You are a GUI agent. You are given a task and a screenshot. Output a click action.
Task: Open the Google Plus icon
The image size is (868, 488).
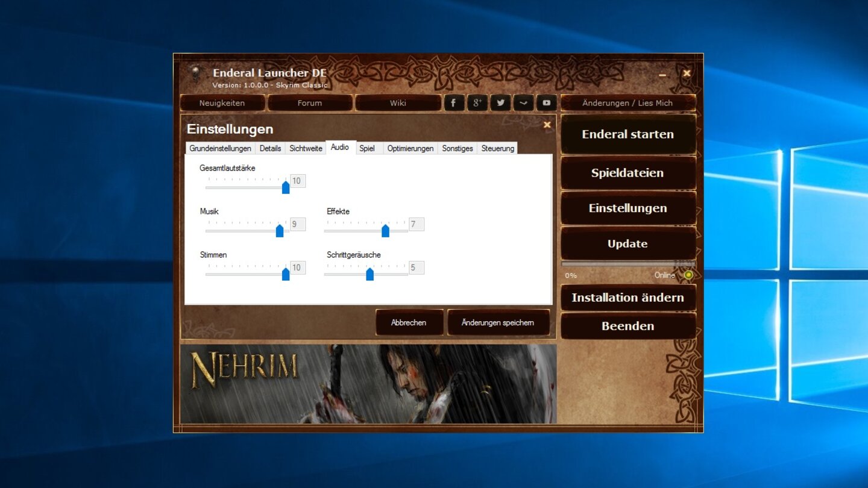477,103
